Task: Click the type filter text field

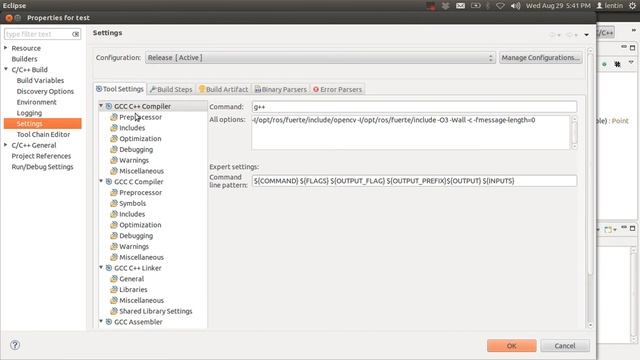Action: 38,34
